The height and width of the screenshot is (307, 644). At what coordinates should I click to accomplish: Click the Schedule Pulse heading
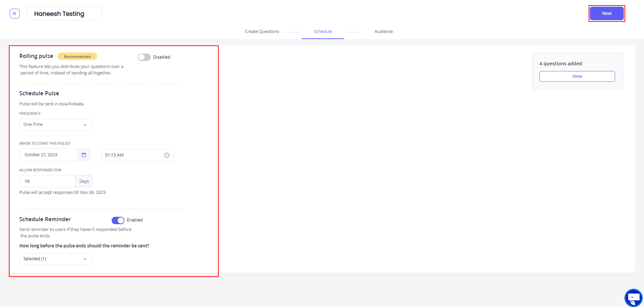click(39, 93)
